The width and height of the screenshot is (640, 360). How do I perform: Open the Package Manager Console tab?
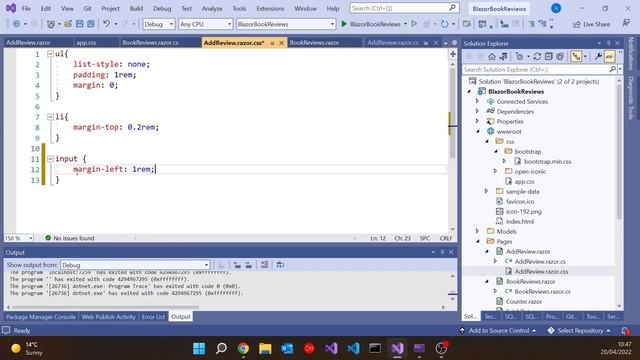point(41,317)
